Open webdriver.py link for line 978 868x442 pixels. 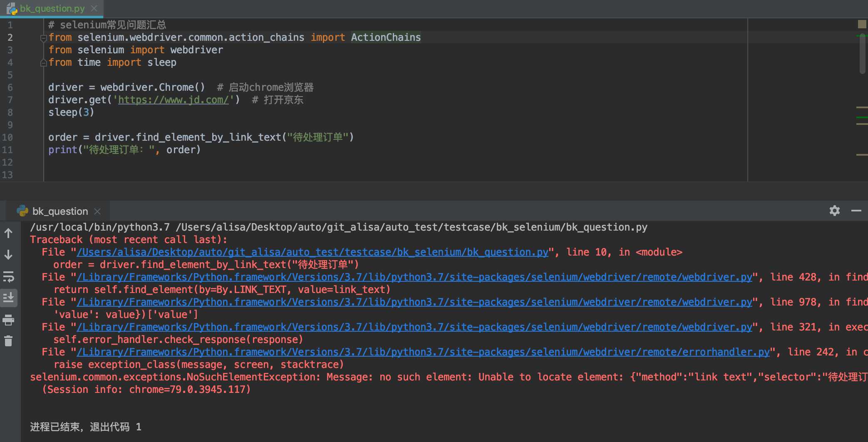coord(414,302)
